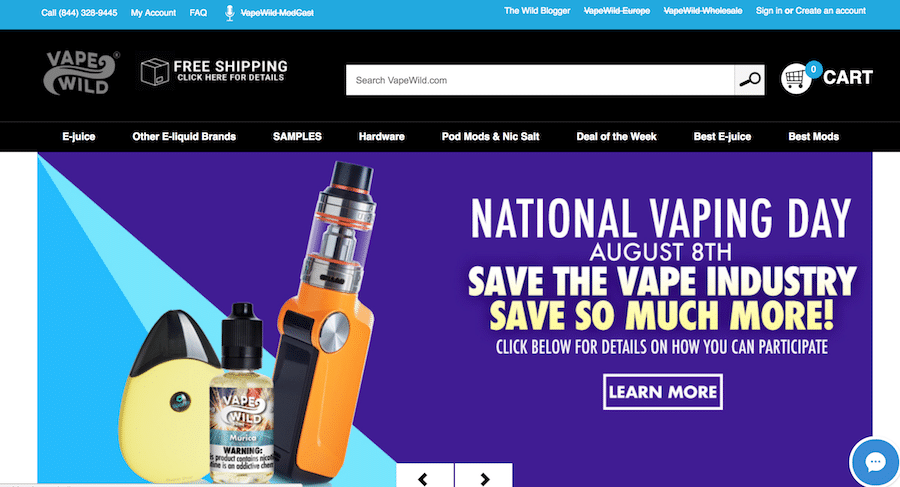Select Pod Mods & Nic Salt
Viewport: 900px width, 487px height.
[x=491, y=137]
